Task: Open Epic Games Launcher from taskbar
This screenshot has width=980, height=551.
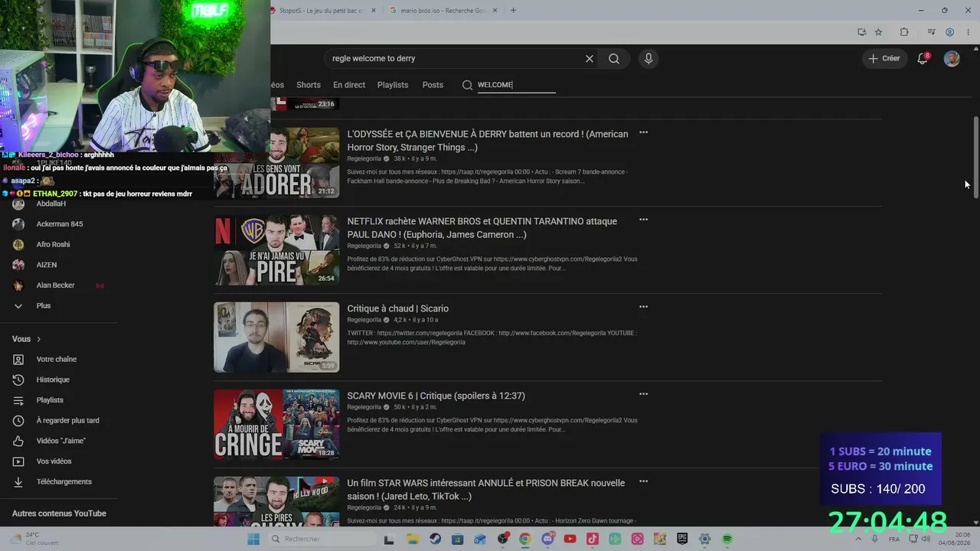Action: (682, 539)
